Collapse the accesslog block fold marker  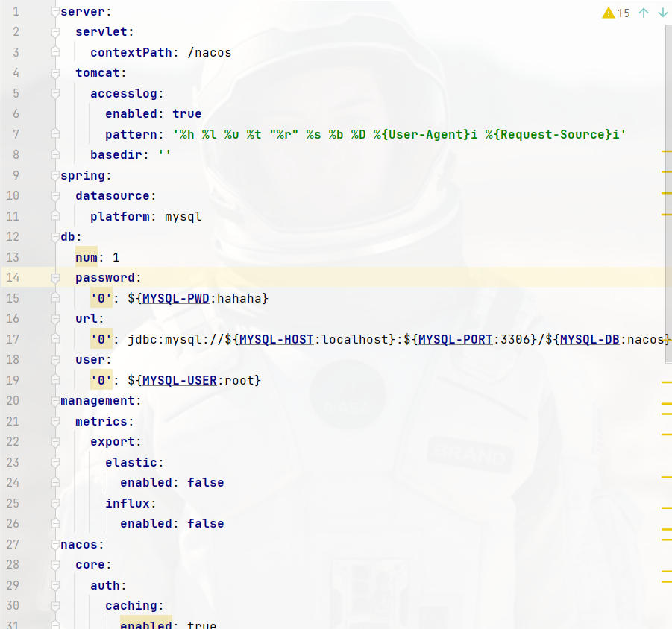[54, 93]
